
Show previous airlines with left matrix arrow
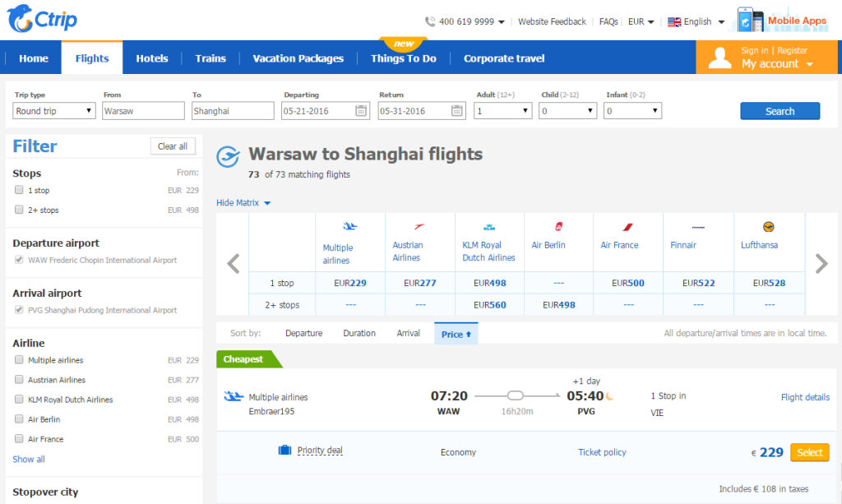click(x=233, y=264)
